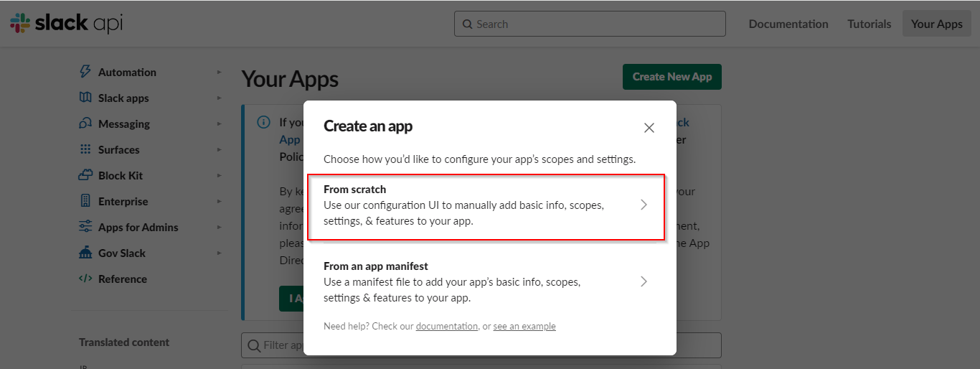Expand the Slack apps sidebar section

pos(220,98)
